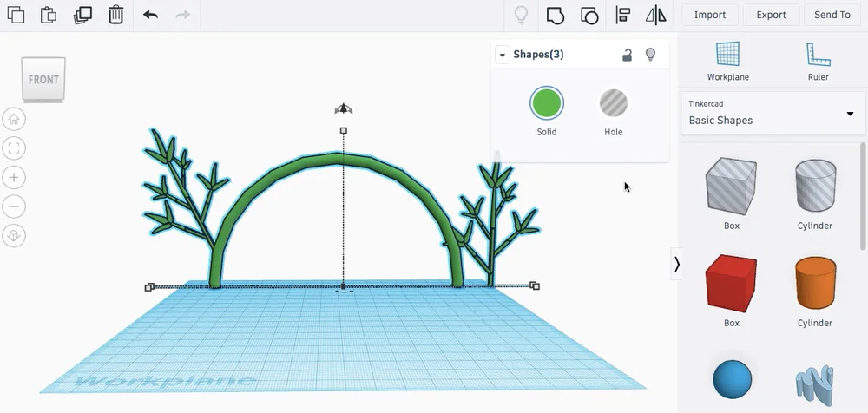The height and width of the screenshot is (413, 868).
Task: Click the right corner resize handle
Action: 534,285
